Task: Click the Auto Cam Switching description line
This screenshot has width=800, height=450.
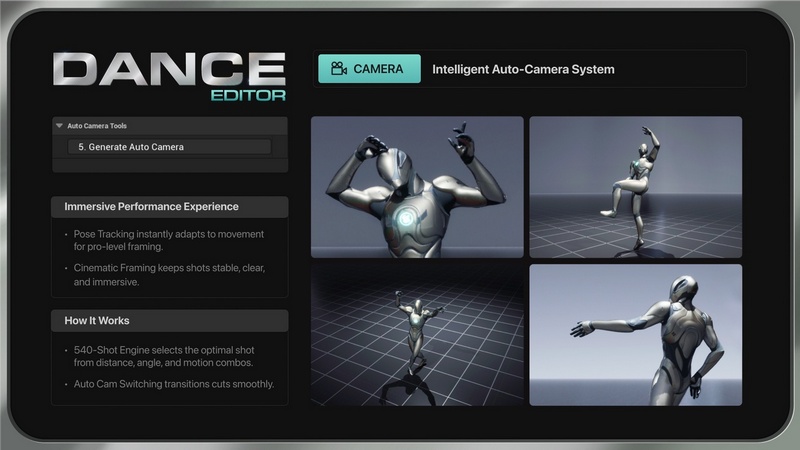Action: (x=173, y=384)
